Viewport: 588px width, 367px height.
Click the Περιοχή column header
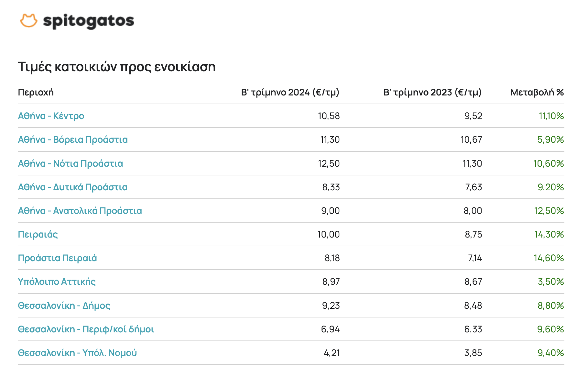click(36, 93)
